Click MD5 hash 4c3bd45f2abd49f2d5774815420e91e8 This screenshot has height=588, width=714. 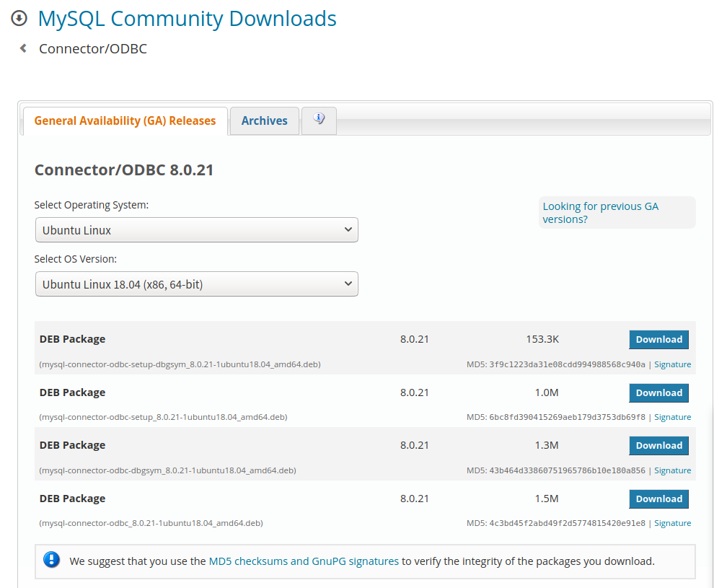pyautogui.click(x=567, y=523)
